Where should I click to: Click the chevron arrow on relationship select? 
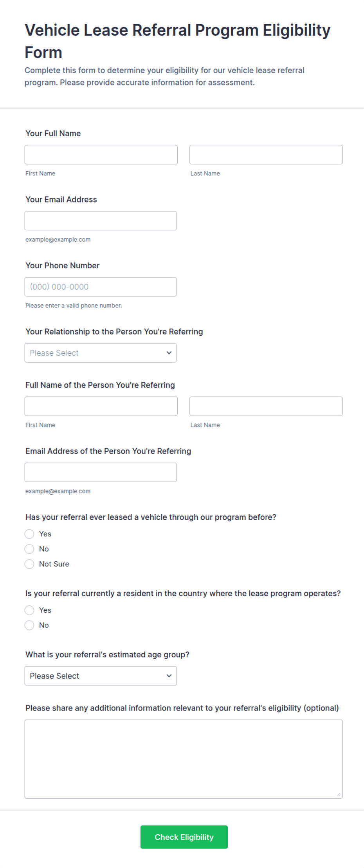(x=169, y=353)
